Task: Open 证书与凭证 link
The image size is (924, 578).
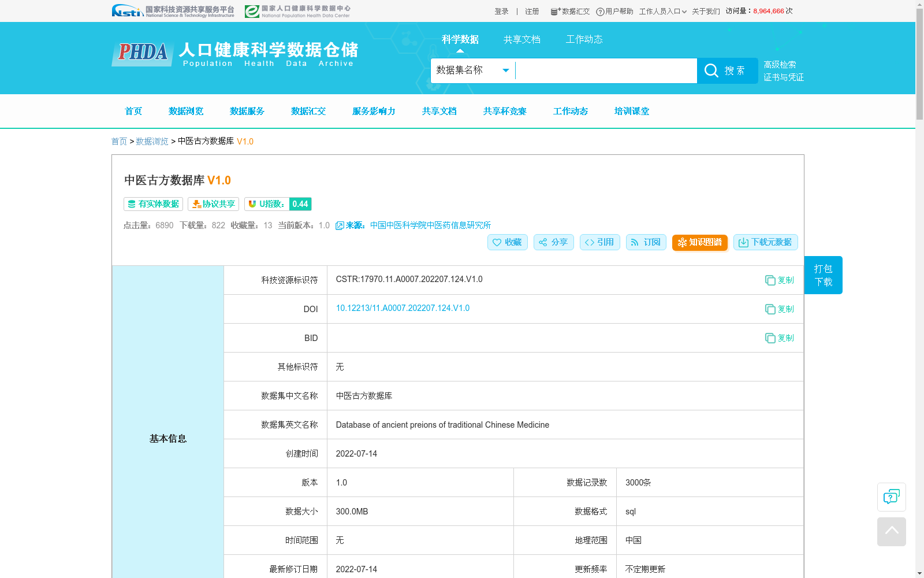Action: [784, 77]
